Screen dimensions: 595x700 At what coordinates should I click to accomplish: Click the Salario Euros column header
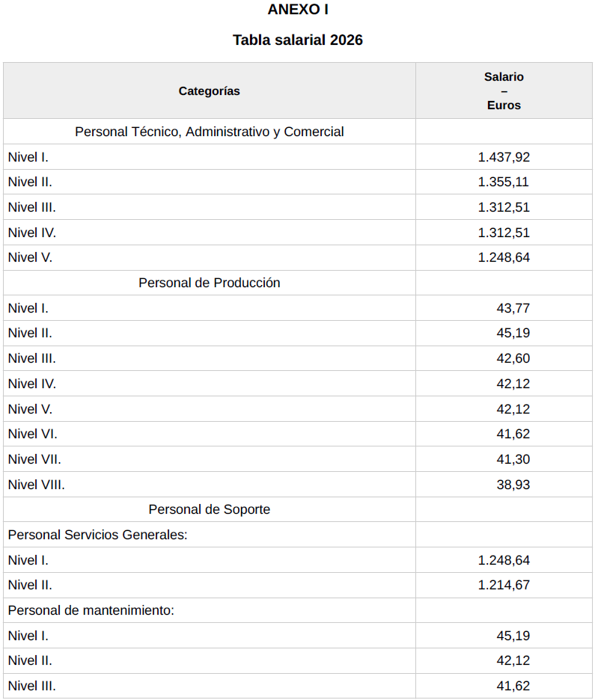504,91
